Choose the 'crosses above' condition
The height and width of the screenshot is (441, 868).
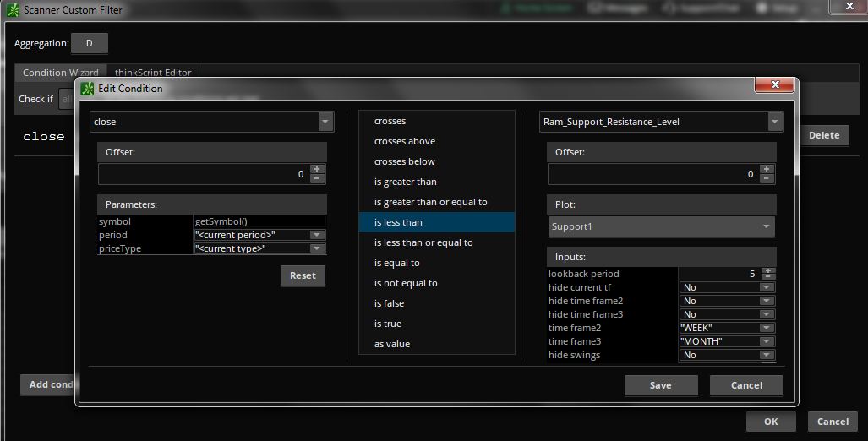(x=405, y=141)
